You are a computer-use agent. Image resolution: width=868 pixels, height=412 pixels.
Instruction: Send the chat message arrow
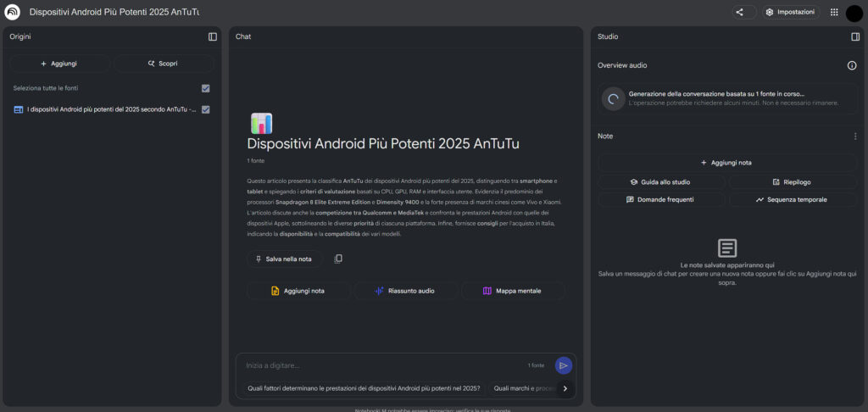pos(564,365)
